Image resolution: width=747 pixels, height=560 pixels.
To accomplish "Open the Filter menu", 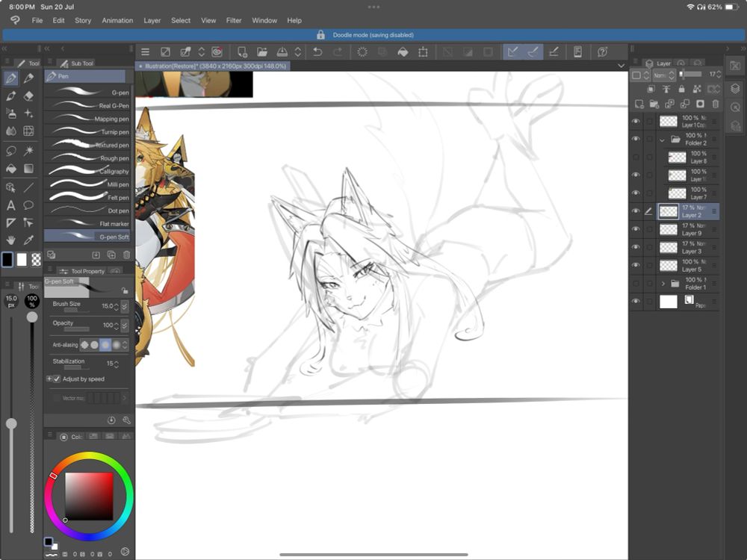I will [x=234, y=20].
